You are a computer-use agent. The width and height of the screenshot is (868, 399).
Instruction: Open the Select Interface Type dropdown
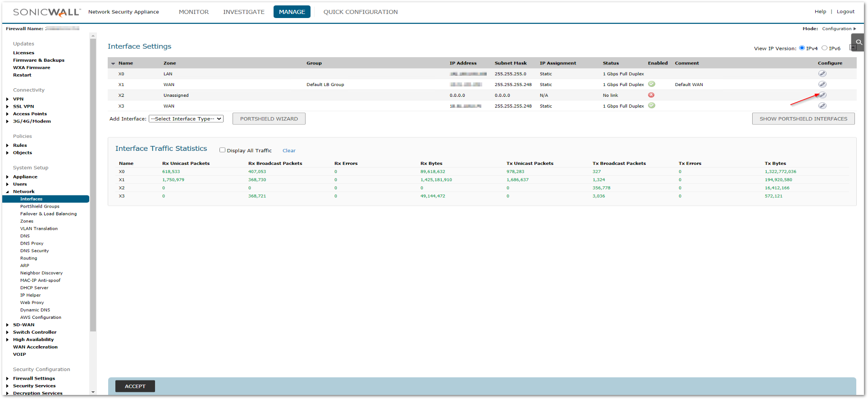pos(186,119)
